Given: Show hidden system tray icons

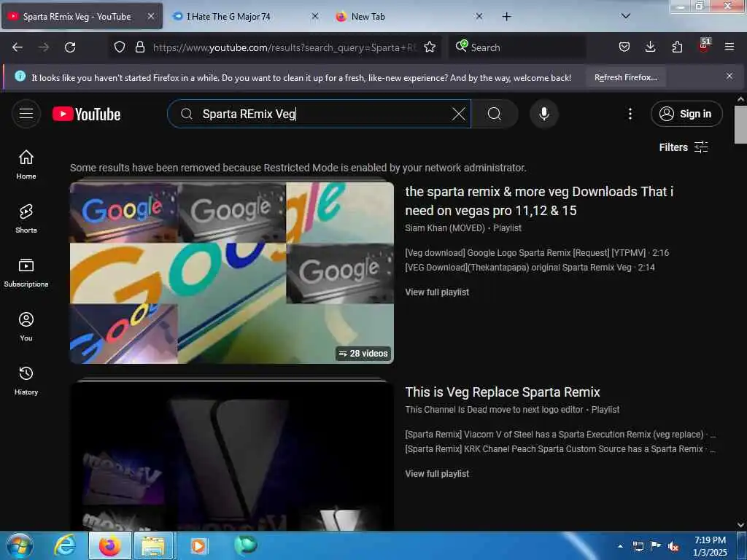Looking at the screenshot, I should [x=620, y=546].
